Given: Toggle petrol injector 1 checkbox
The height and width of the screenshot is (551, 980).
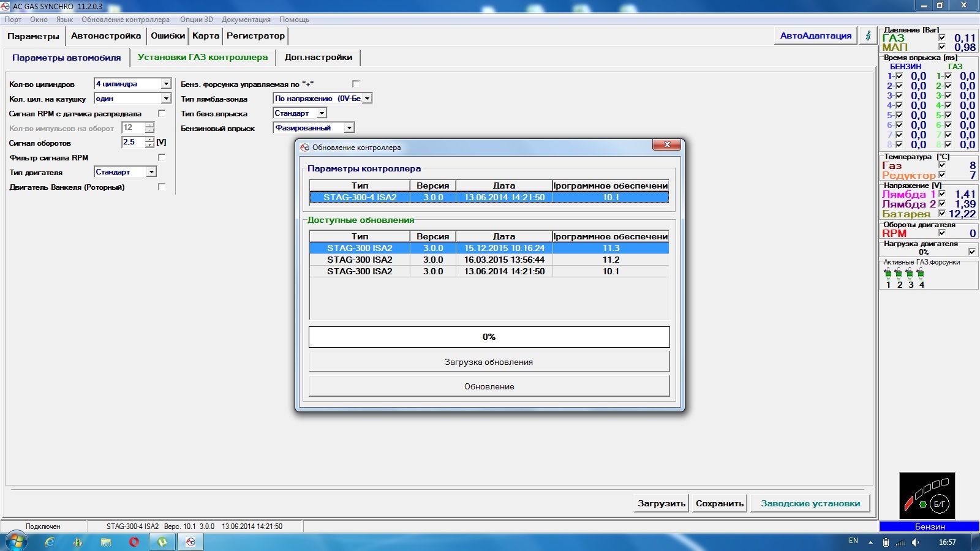Looking at the screenshot, I should click(x=899, y=77).
